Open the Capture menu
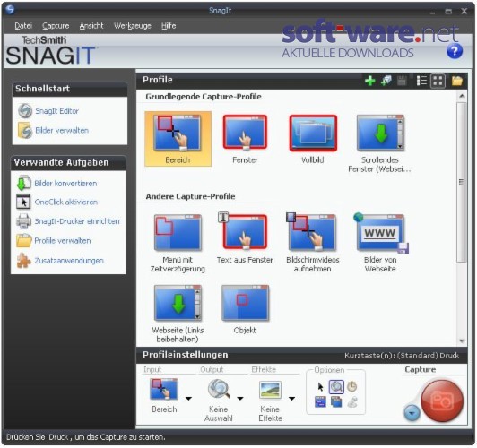This screenshot has width=477, height=448. pyautogui.click(x=56, y=26)
